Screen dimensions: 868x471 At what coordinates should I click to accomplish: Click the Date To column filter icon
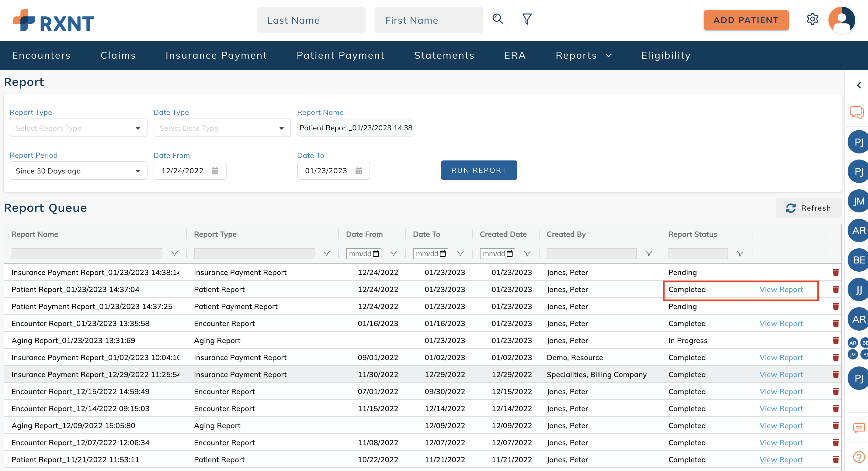pos(460,253)
